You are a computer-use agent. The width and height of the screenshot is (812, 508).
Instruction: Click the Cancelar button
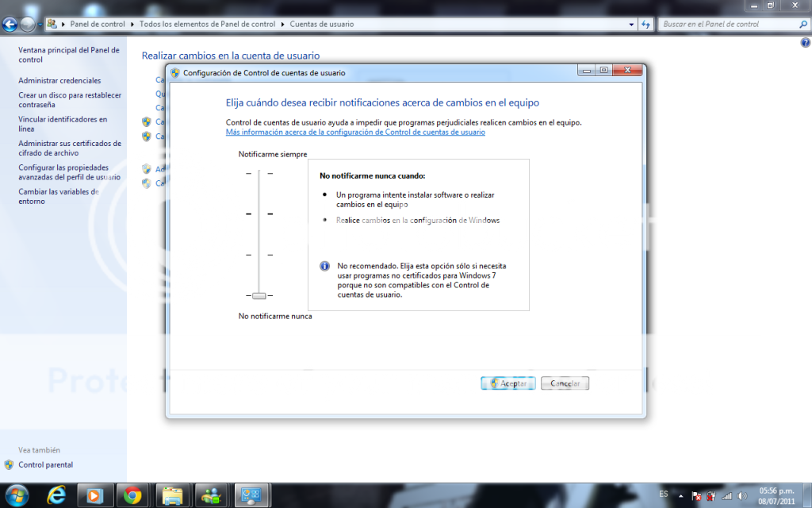pyautogui.click(x=565, y=383)
